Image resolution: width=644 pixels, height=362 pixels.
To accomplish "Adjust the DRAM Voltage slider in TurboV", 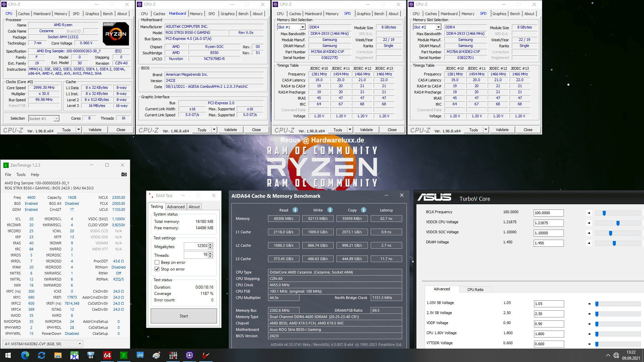I will (614, 243).
